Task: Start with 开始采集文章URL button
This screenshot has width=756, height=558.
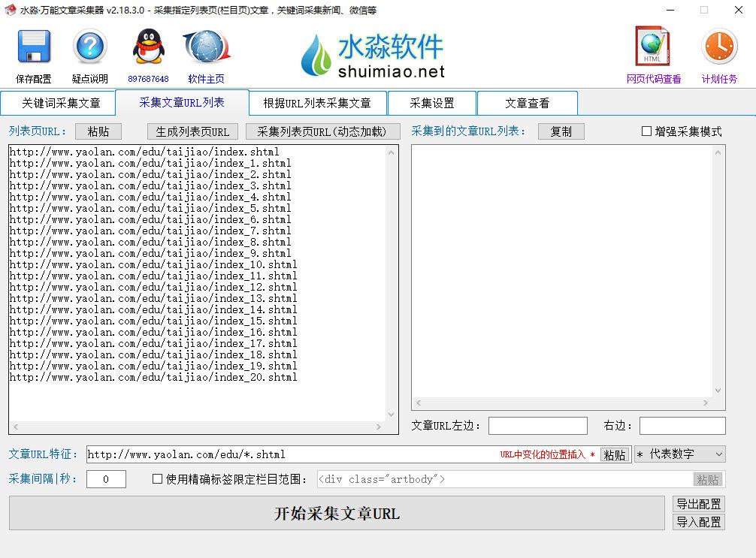Action: tap(337, 513)
